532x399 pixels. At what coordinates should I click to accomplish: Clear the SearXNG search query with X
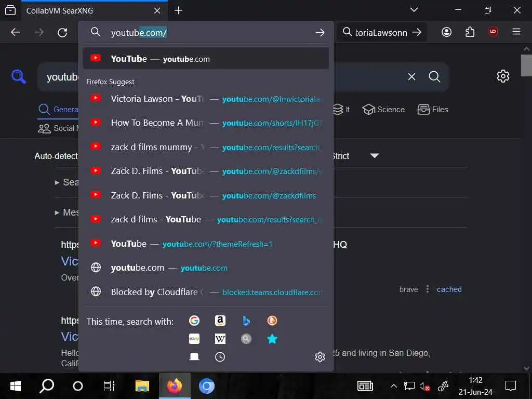tap(411, 77)
